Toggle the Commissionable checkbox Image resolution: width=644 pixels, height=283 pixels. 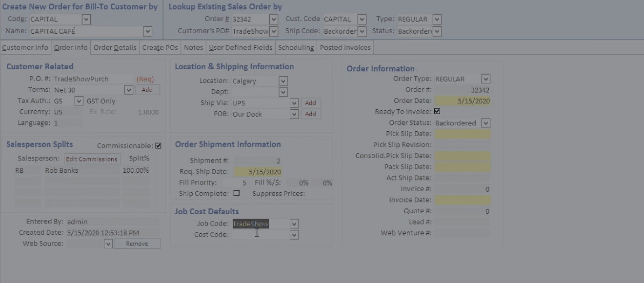(x=158, y=146)
